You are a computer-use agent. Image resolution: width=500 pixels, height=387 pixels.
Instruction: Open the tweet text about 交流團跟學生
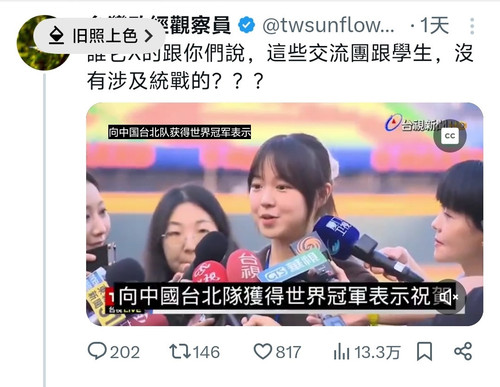click(x=280, y=67)
